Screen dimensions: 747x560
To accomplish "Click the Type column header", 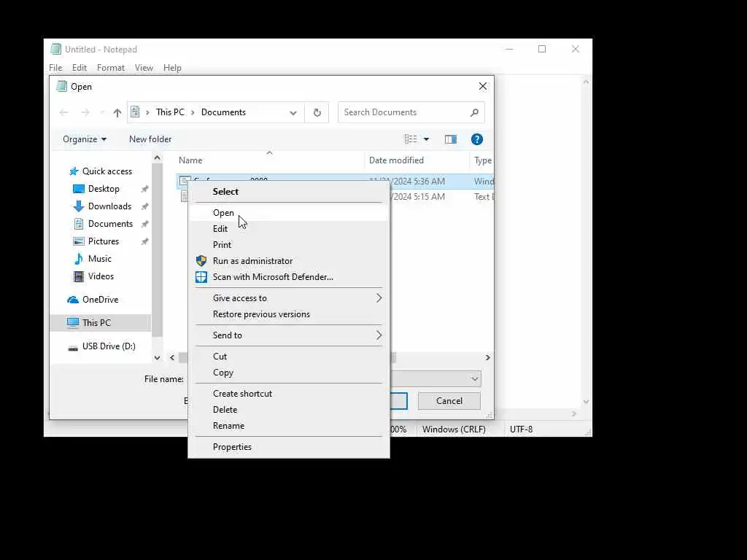I will tap(483, 160).
